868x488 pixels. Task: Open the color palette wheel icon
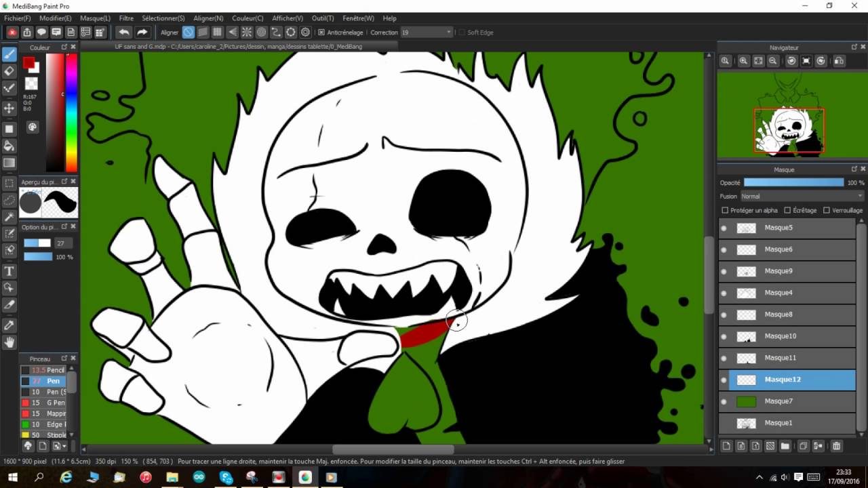pyautogui.click(x=32, y=127)
